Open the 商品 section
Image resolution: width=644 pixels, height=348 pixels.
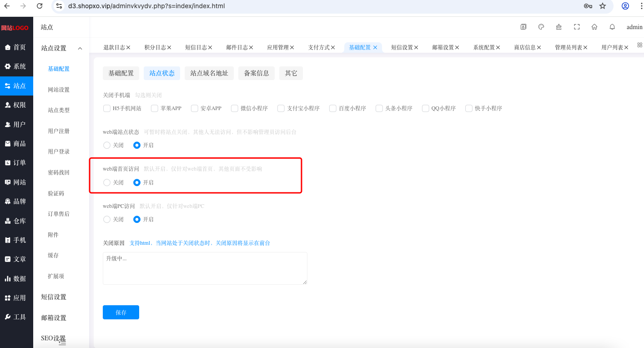[x=16, y=144]
